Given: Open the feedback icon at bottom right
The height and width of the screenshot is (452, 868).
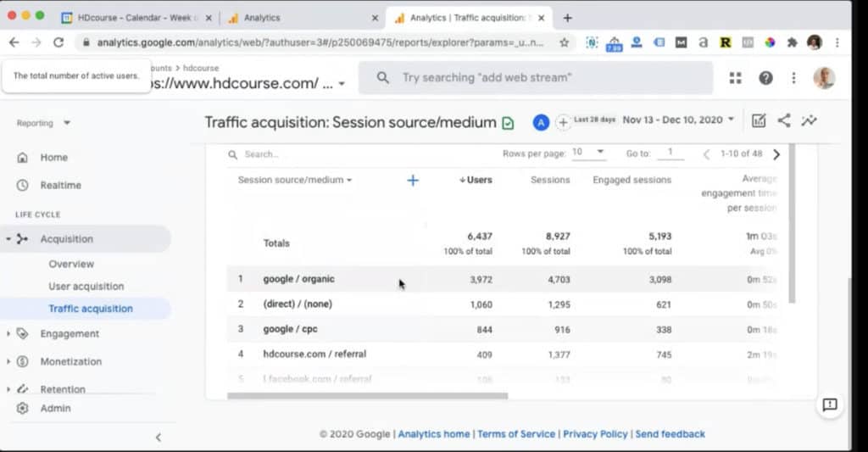Looking at the screenshot, I should [x=830, y=405].
